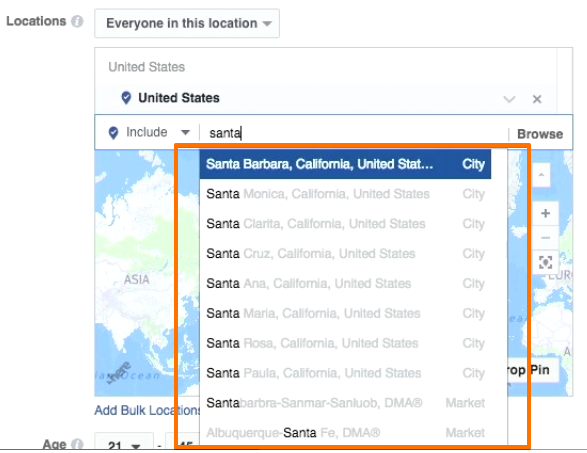
Task: Click the map fit-to-bounds icon
Action: click(545, 262)
